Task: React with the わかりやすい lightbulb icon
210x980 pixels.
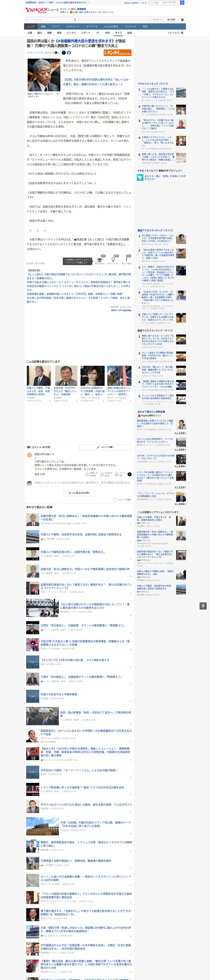Action: click(113, 260)
